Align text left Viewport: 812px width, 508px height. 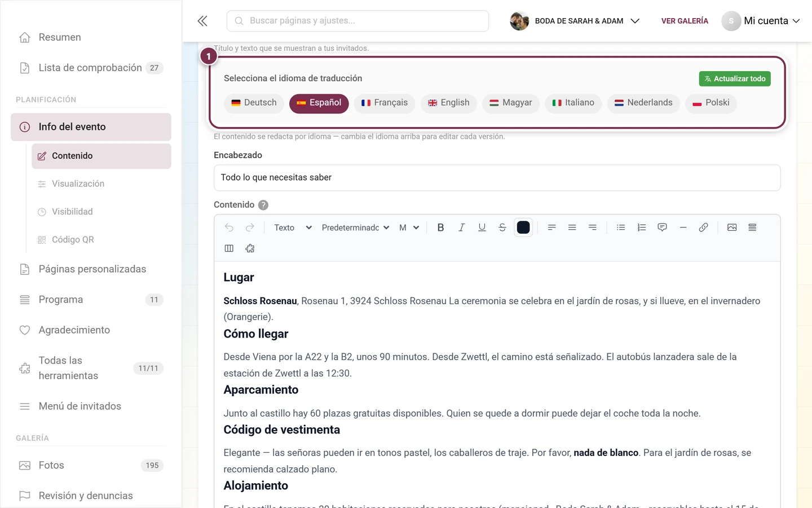[551, 227]
